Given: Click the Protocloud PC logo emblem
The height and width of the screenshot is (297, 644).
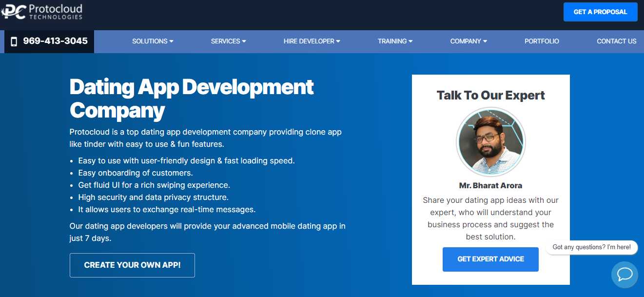Looking at the screenshot, I should click(14, 11).
